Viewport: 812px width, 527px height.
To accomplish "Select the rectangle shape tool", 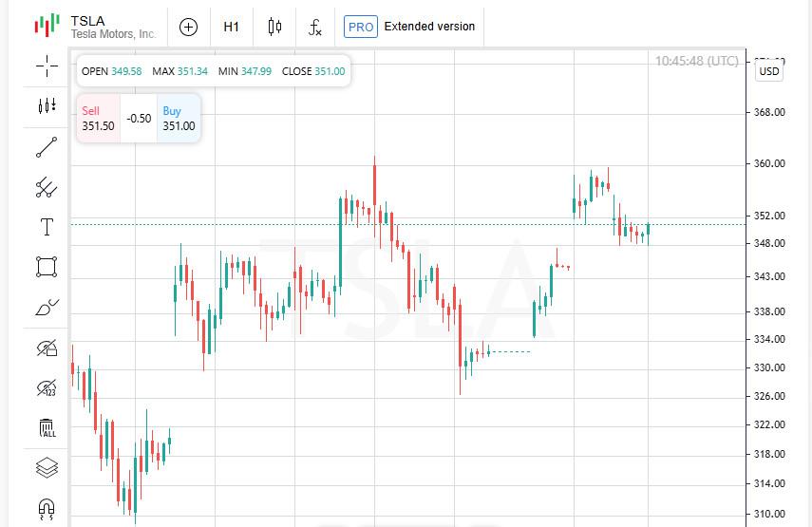I will [x=47, y=267].
